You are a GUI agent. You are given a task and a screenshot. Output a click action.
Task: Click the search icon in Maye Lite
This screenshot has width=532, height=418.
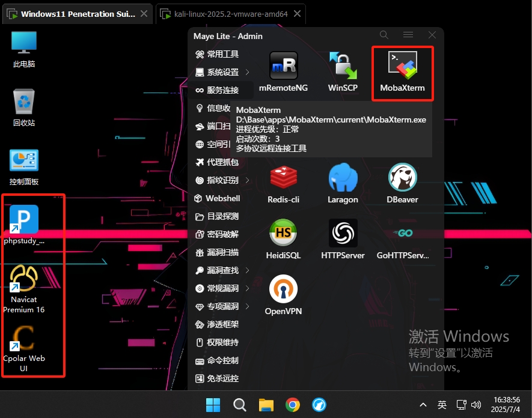click(x=384, y=35)
